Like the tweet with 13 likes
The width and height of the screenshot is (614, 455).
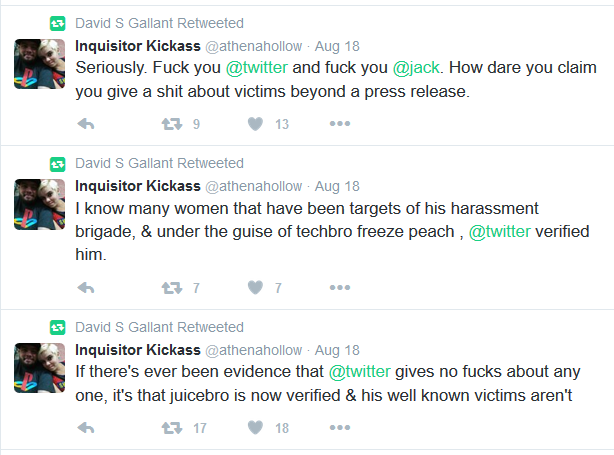click(x=255, y=124)
